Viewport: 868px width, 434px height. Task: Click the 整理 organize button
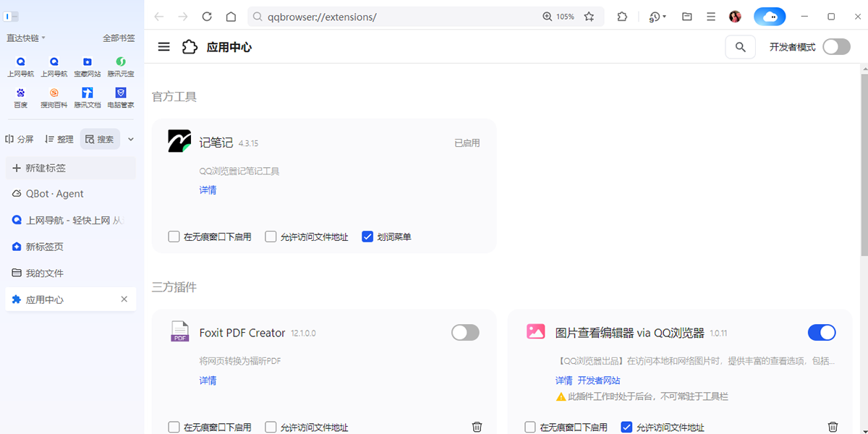(x=59, y=139)
